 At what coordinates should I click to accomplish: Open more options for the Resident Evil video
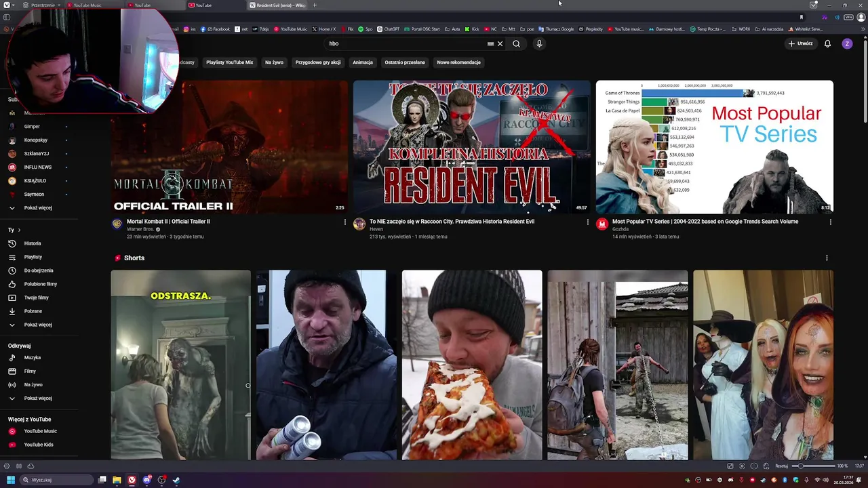(x=587, y=222)
